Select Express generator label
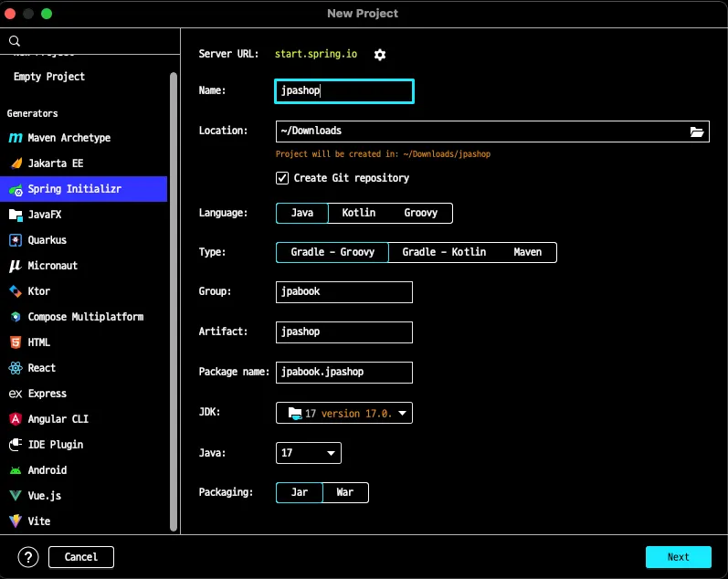The width and height of the screenshot is (728, 579). [47, 394]
